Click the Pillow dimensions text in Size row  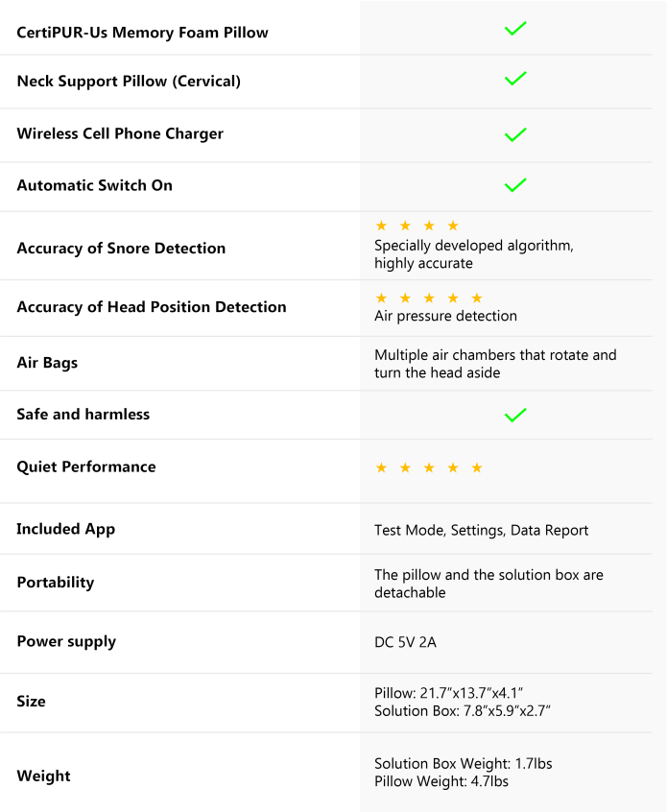pos(448,693)
